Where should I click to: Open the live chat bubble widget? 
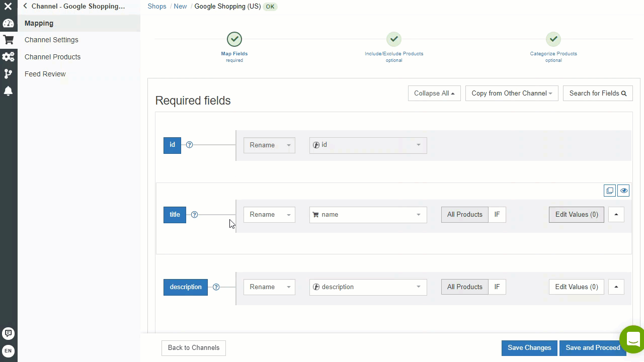point(632,339)
